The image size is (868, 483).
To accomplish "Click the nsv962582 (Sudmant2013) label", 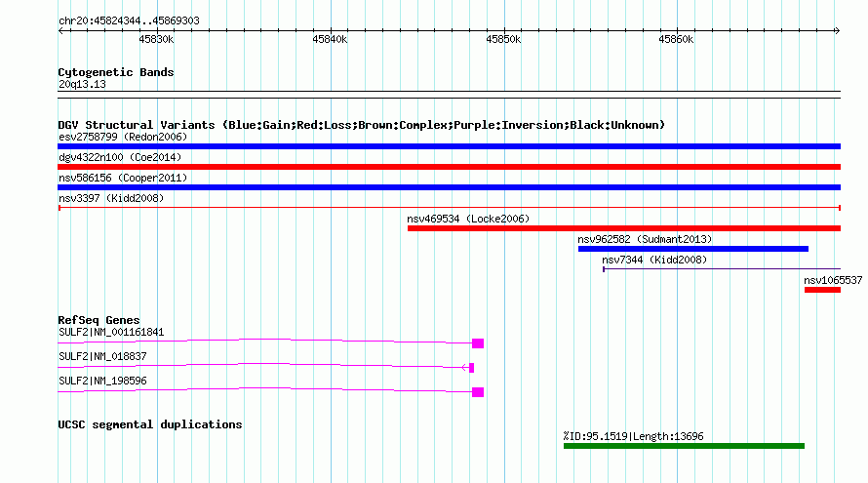I will [x=645, y=239].
